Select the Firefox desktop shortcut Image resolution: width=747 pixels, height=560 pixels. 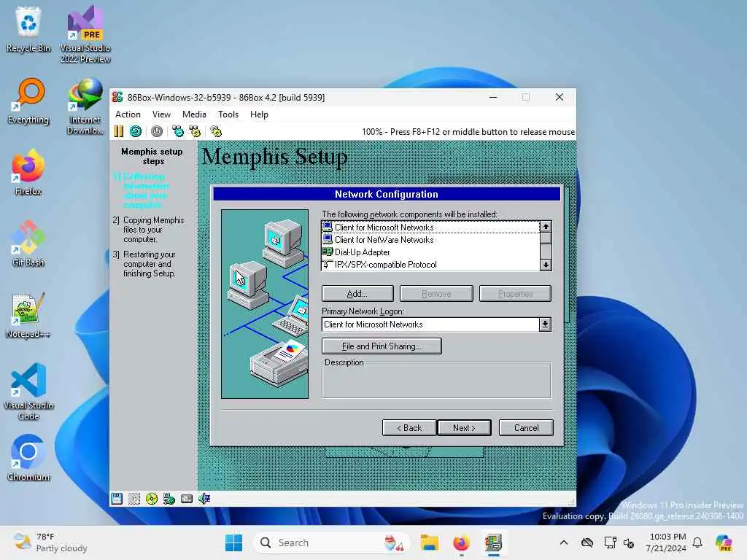tap(28, 172)
